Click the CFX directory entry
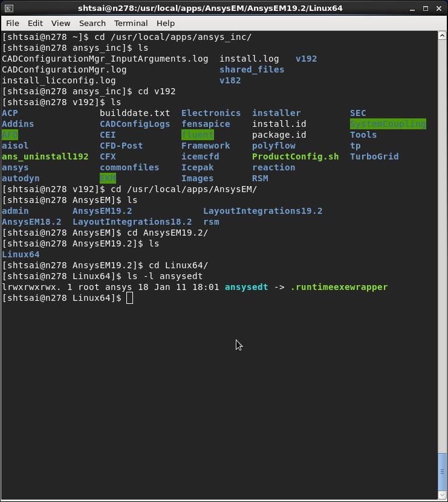Image resolution: width=448 pixels, height=502 pixels. click(108, 156)
